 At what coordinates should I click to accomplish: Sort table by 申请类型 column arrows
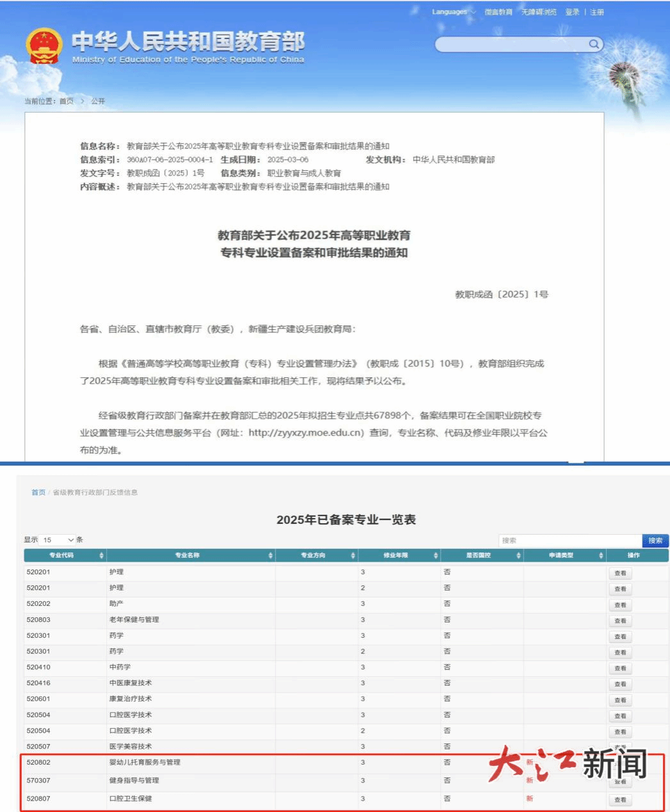tap(601, 555)
